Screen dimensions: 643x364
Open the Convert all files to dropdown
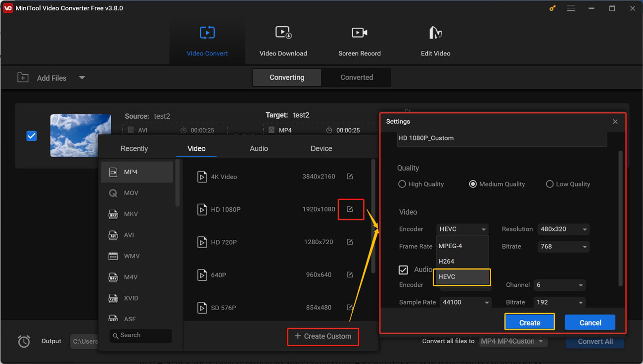(513, 341)
